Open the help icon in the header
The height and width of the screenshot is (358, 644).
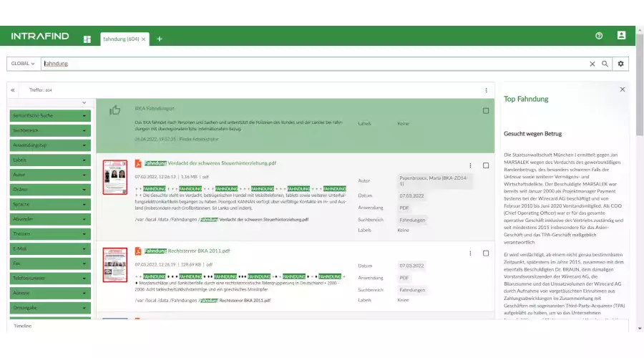tap(599, 36)
